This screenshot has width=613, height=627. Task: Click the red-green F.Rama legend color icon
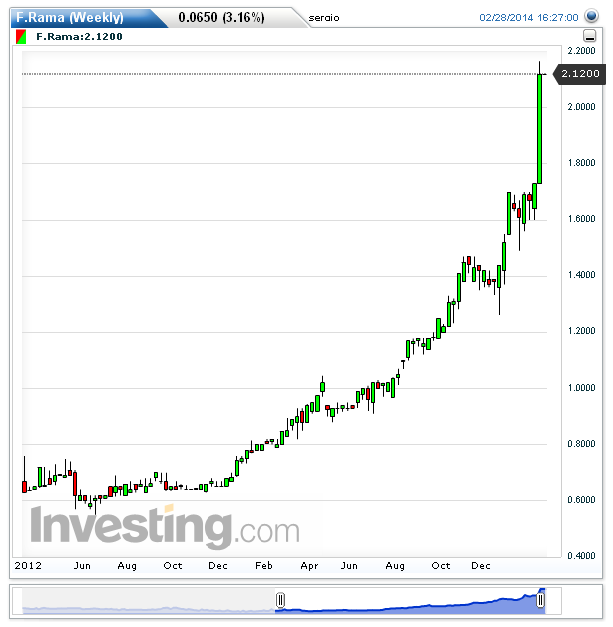(21, 37)
